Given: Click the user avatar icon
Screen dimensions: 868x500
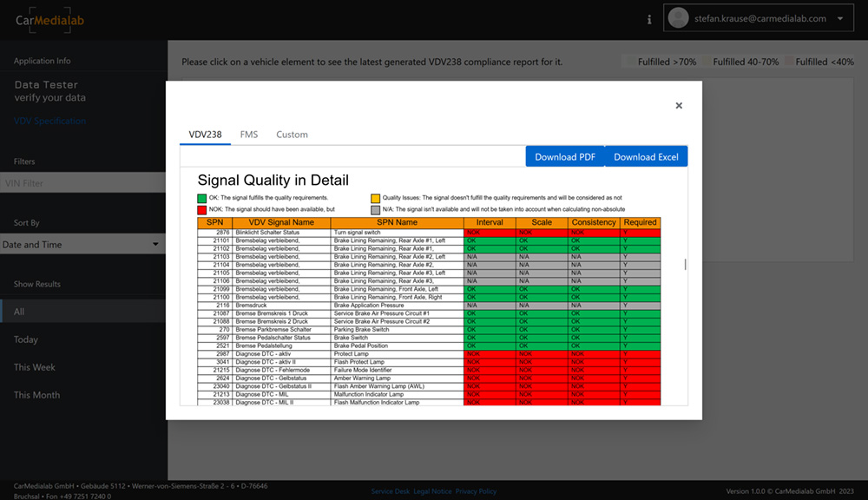Looking at the screenshot, I should (678, 18).
